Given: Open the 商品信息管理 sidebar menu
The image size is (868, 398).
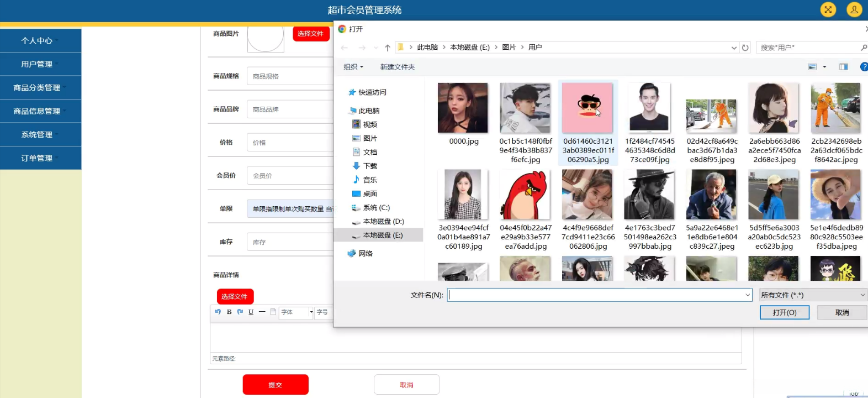Looking at the screenshot, I should (x=41, y=111).
